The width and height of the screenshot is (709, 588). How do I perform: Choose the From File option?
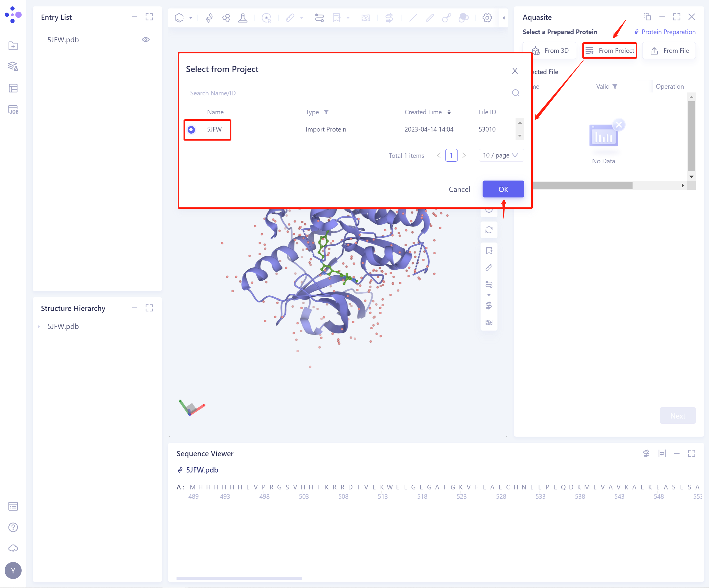click(x=669, y=51)
